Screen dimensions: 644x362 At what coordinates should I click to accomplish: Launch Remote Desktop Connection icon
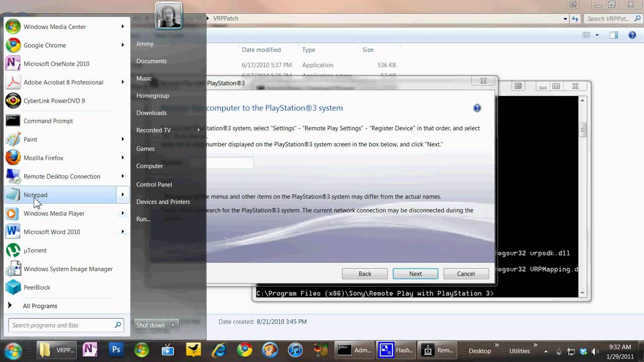pos(13,176)
